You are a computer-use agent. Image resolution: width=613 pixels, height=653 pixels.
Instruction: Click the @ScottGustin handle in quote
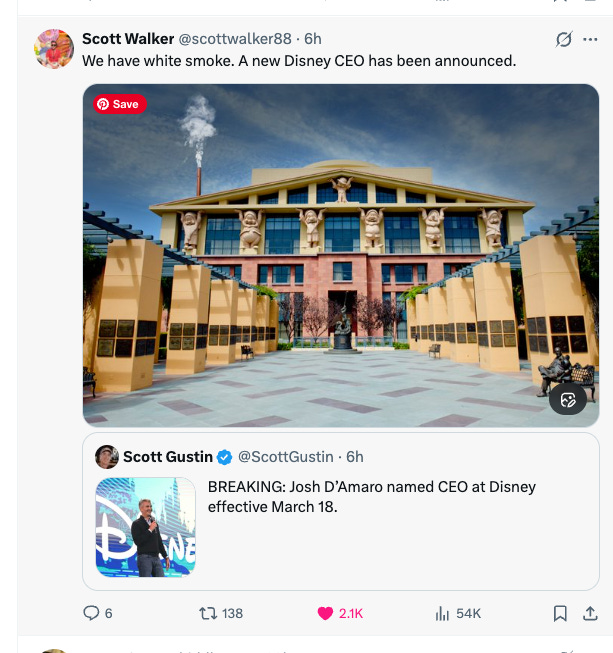pyautogui.click(x=286, y=457)
